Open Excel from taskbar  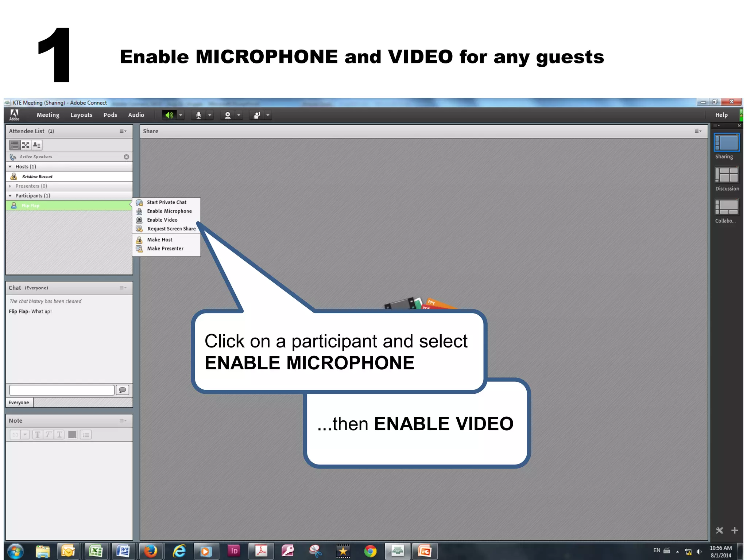point(96,551)
